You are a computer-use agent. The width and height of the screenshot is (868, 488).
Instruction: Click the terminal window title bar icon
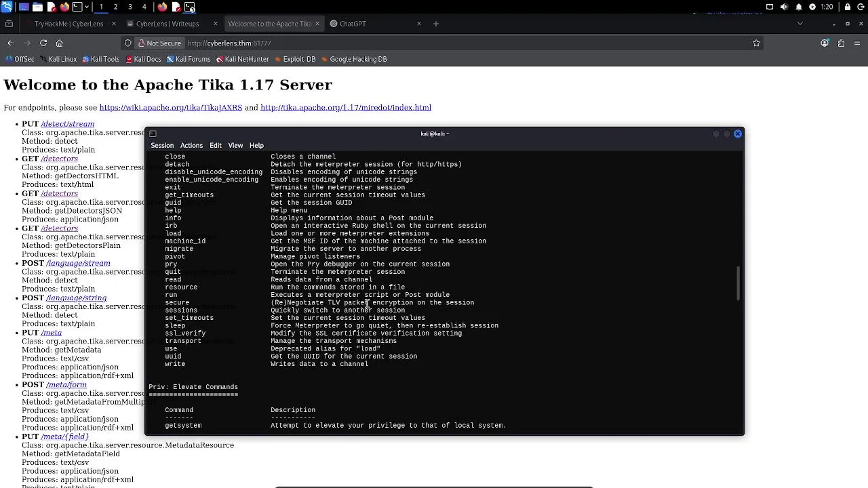point(153,134)
